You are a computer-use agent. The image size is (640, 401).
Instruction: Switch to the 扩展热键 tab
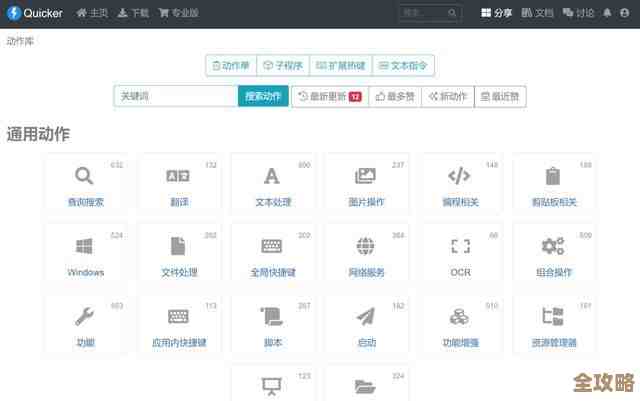[341, 66]
